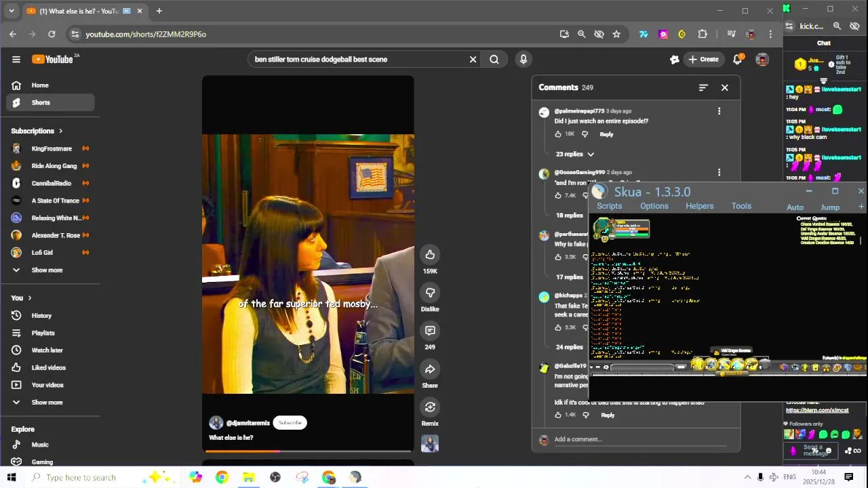Viewport: 868px width, 488px height.
Task: Open Share options for the Short
Action: pos(430,369)
